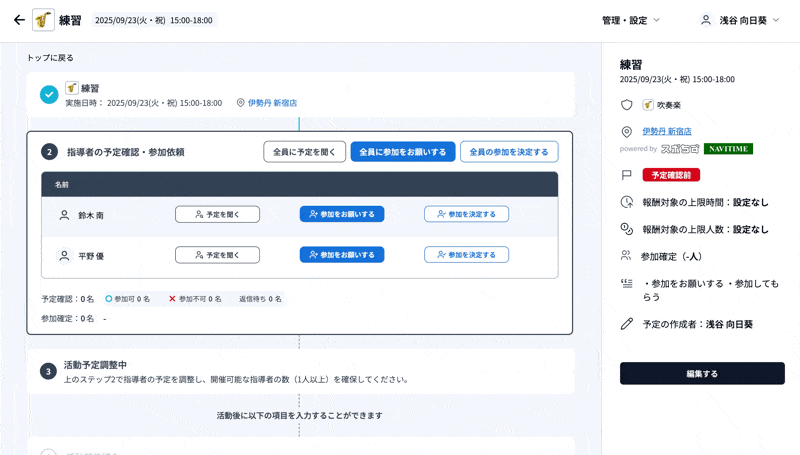This screenshot has width=800, height=455.
Task: Click the 吹奏楽 label in the sidebar
Action: (x=669, y=105)
